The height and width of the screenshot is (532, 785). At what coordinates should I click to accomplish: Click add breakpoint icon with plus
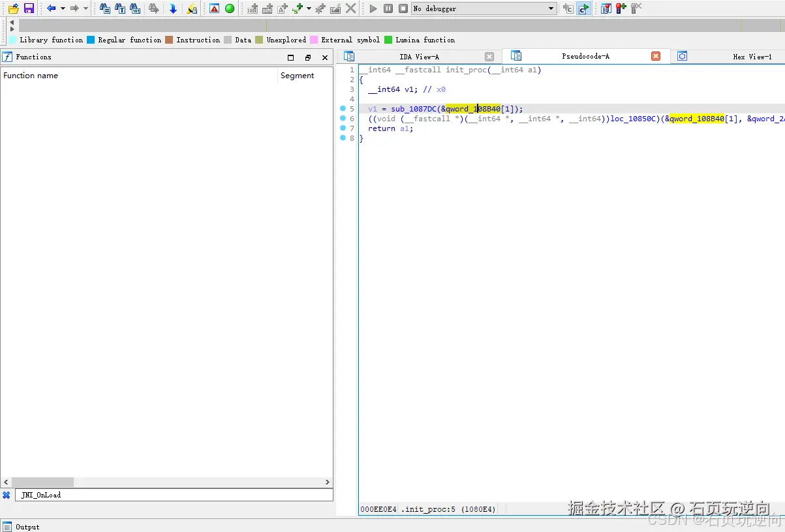pos(621,8)
